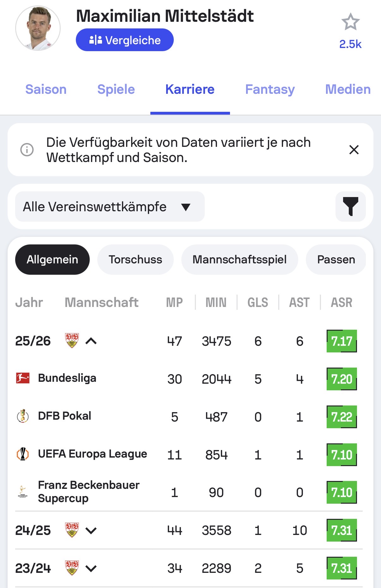Screen dimensions: 381x588
Task: Open the filter funnel icon
Action: (351, 207)
